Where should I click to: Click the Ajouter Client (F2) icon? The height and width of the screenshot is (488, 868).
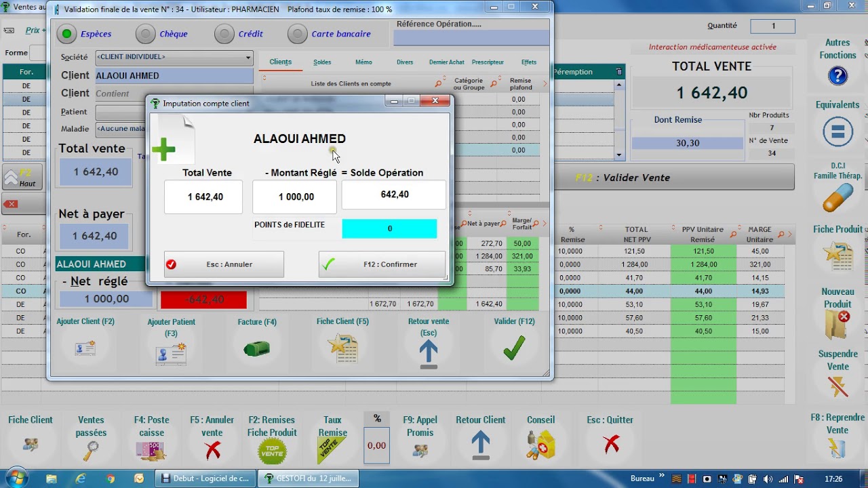[x=85, y=348]
